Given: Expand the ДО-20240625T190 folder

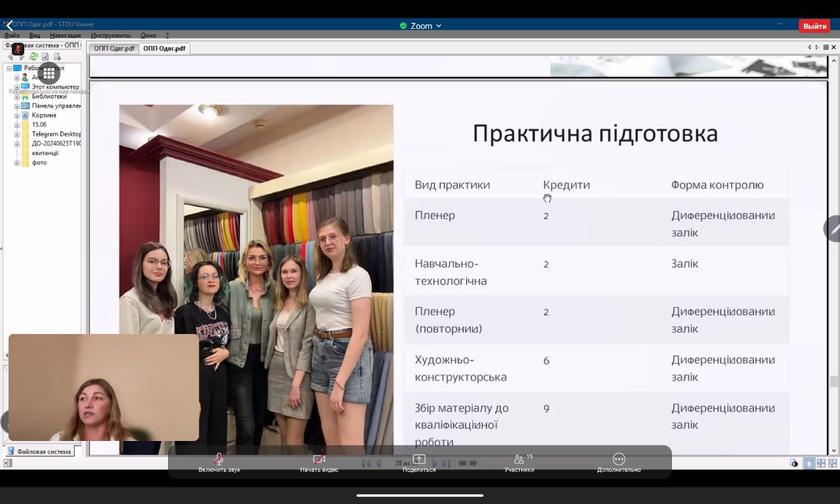Looking at the screenshot, I should pyautogui.click(x=17, y=144).
